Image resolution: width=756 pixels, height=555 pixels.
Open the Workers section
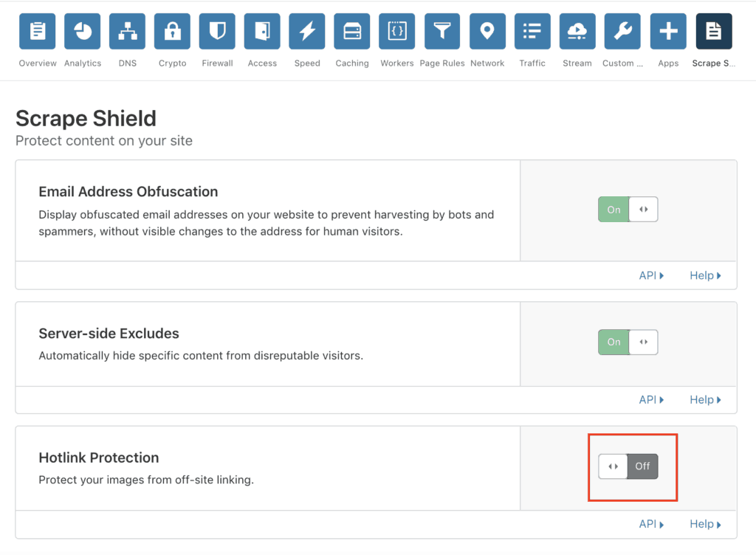pyautogui.click(x=396, y=31)
